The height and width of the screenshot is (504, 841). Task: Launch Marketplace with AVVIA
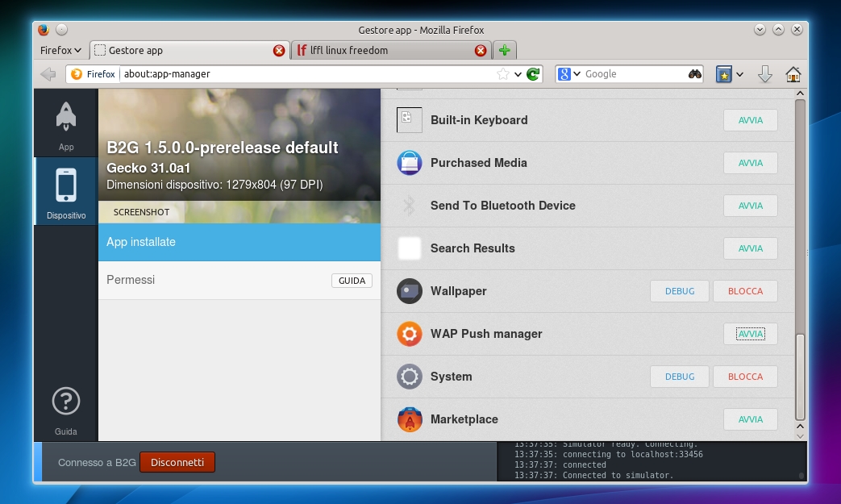coord(751,419)
